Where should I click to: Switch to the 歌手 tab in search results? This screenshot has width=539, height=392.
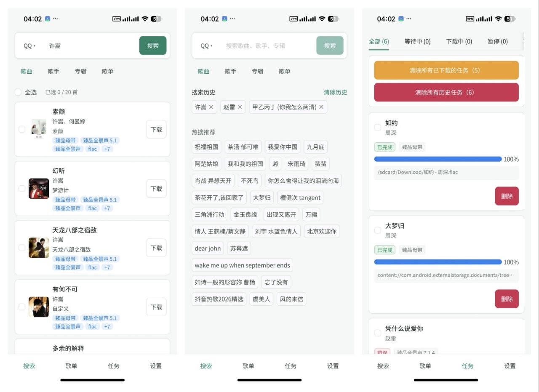(x=53, y=71)
